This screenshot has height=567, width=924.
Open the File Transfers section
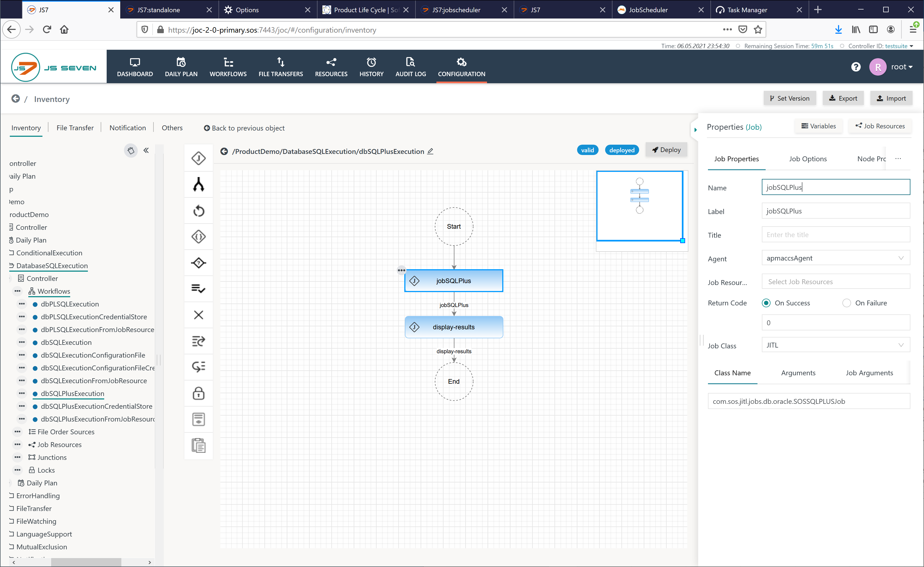(281, 67)
